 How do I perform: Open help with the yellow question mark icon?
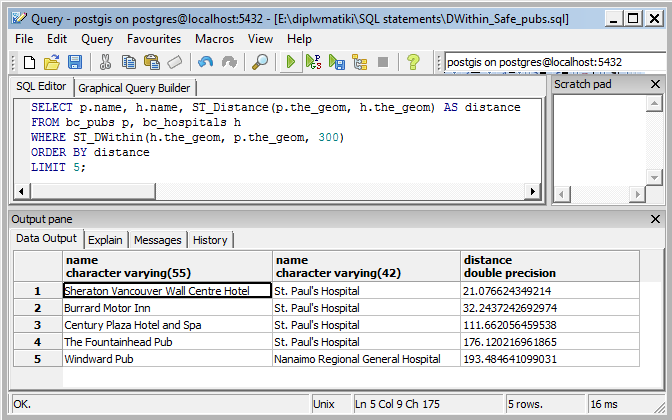[413, 63]
